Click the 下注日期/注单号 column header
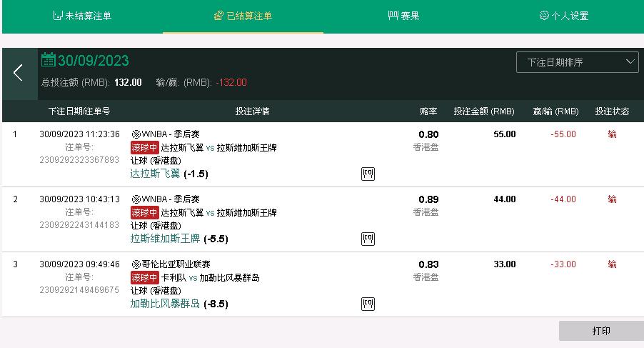Screen dimensions: 644x348 pyautogui.click(x=79, y=111)
